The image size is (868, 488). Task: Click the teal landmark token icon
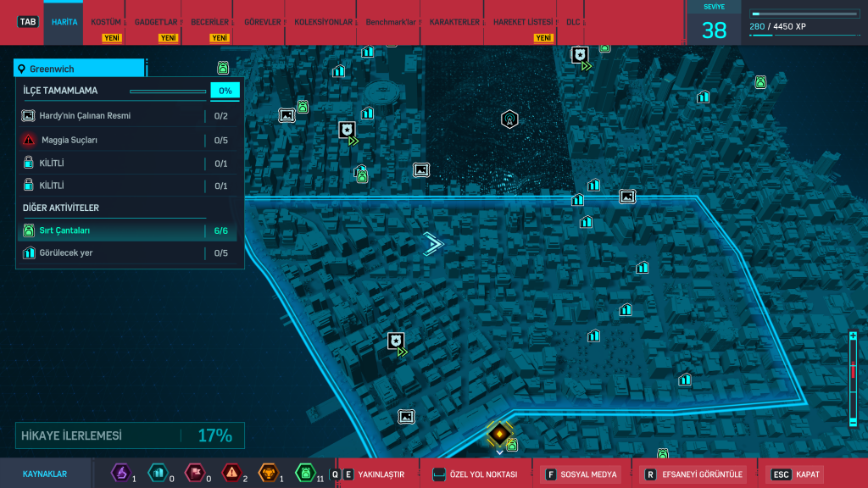click(159, 473)
